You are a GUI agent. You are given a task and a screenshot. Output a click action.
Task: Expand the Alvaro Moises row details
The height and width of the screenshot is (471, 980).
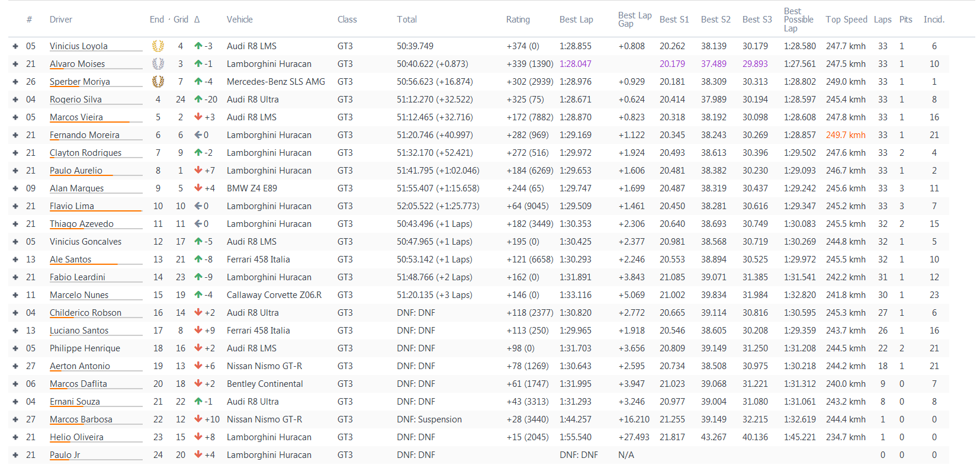(15, 64)
